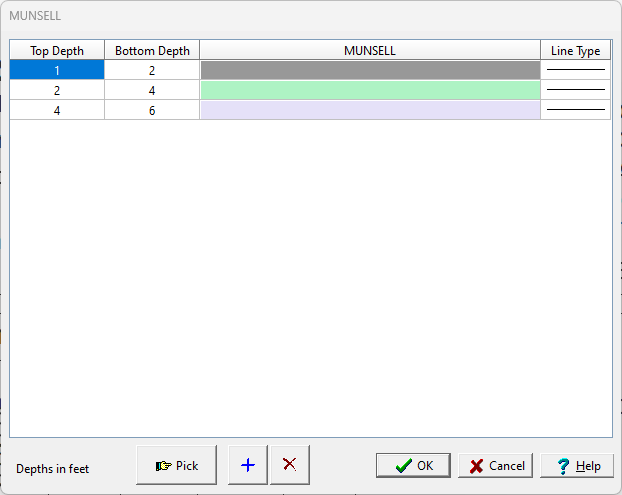Select the green MUNSELL color in row two

(370, 90)
